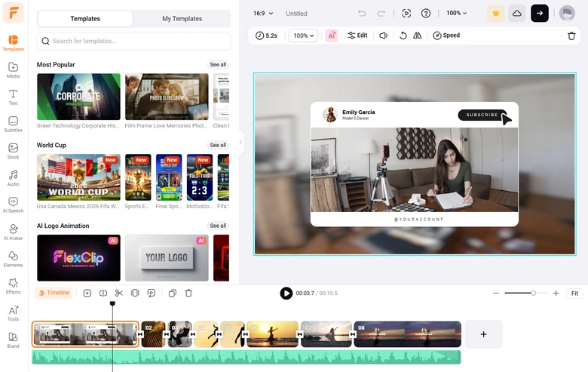Play the video preview
The width and height of the screenshot is (588, 372).
286,294
